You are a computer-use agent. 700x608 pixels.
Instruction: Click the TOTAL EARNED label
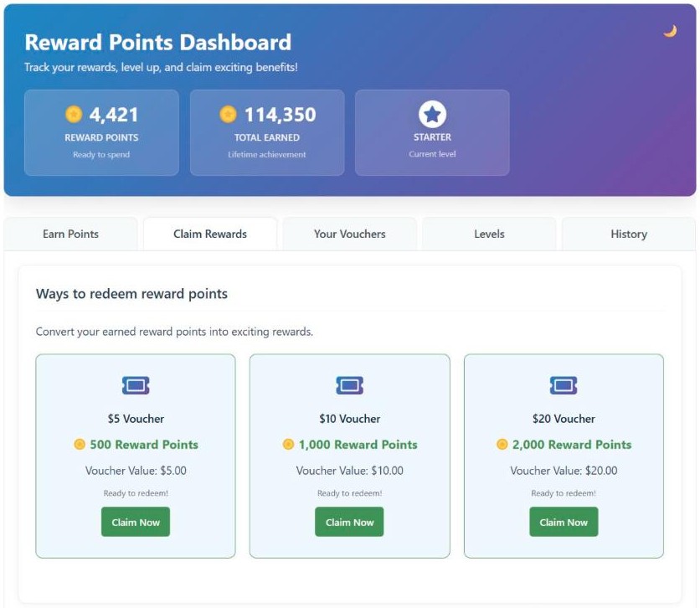click(x=267, y=137)
